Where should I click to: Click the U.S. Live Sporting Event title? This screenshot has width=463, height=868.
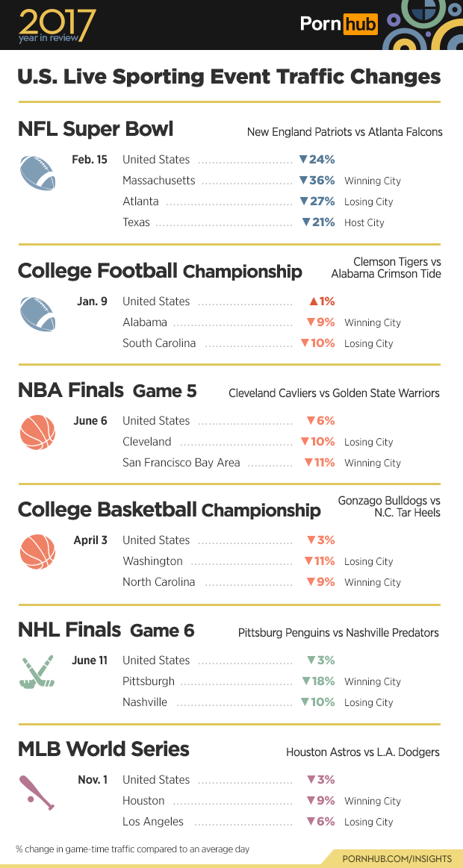[229, 77]
